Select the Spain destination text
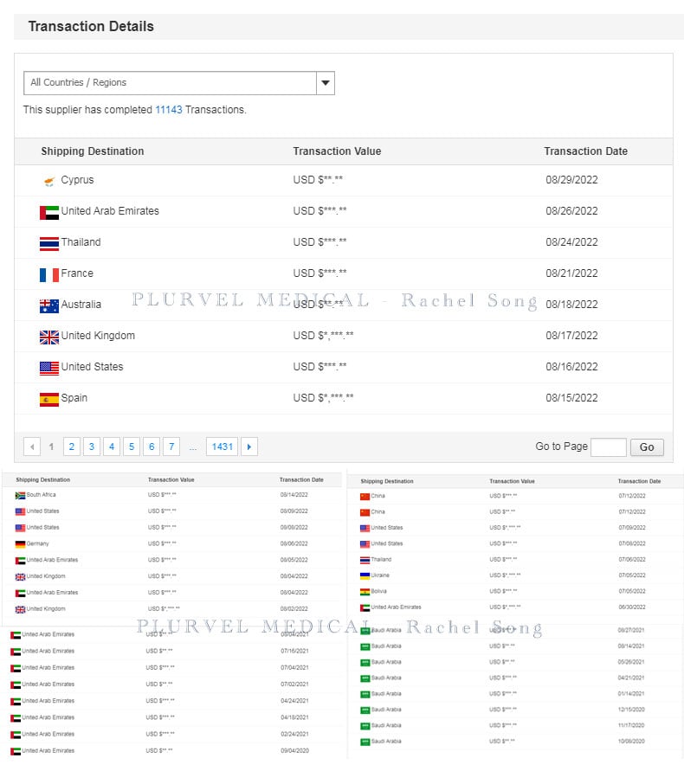Image resolution: width=684 pixels, height=784 pixels. tap(74, 398)
